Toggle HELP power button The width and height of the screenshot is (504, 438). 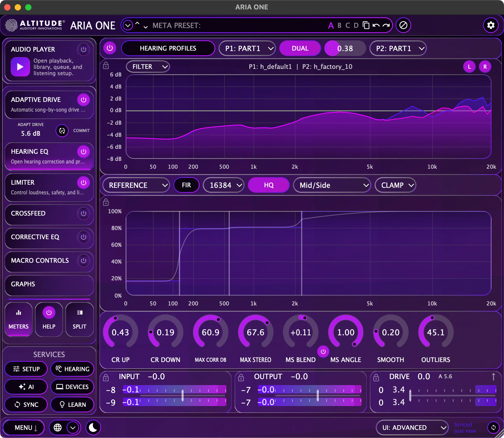coord(49,313)
